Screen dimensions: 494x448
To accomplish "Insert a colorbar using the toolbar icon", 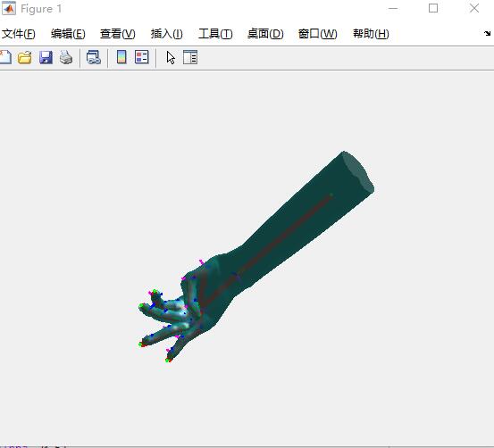I will point(121,57).
